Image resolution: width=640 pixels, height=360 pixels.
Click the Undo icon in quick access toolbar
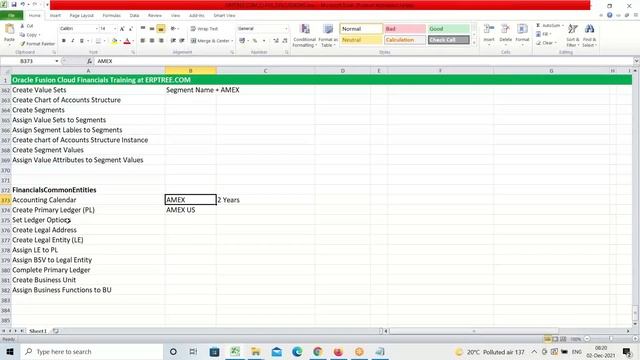click(23, 4)
